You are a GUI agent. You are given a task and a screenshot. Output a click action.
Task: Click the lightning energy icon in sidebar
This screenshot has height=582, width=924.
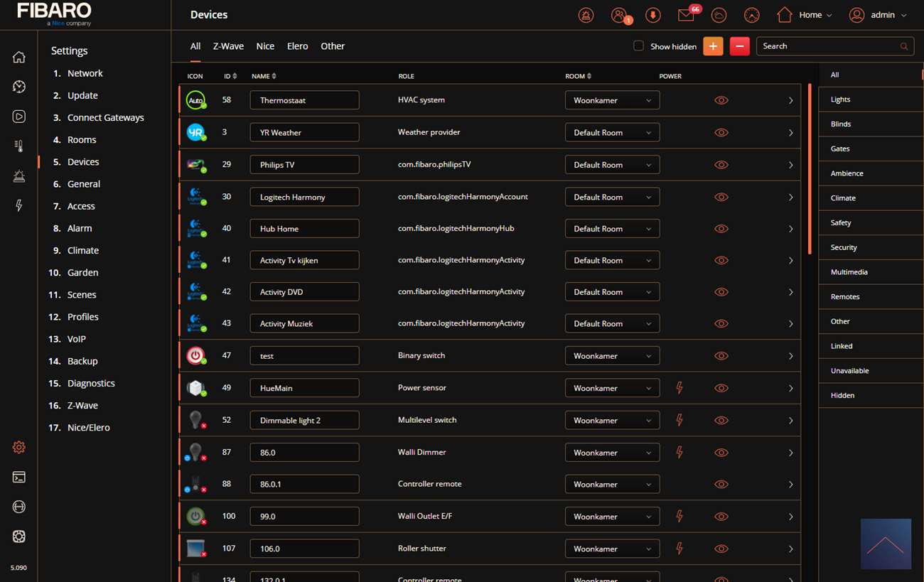(x=19, y=205)
